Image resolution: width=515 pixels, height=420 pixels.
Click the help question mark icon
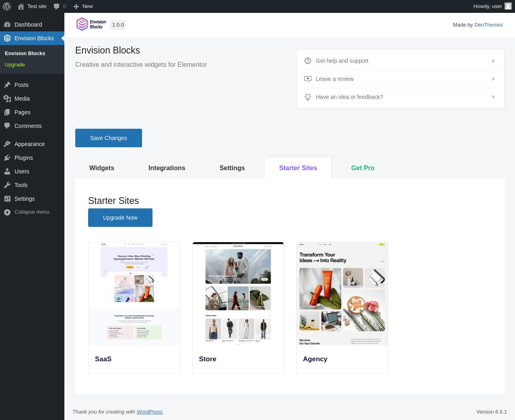click(308, 61)
